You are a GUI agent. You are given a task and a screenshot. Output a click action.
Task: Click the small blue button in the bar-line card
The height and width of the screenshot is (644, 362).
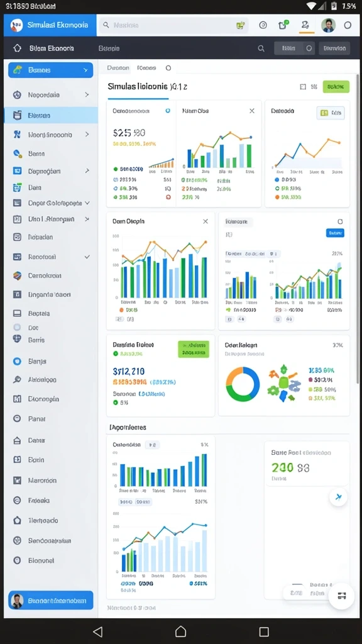coord(335,233)
